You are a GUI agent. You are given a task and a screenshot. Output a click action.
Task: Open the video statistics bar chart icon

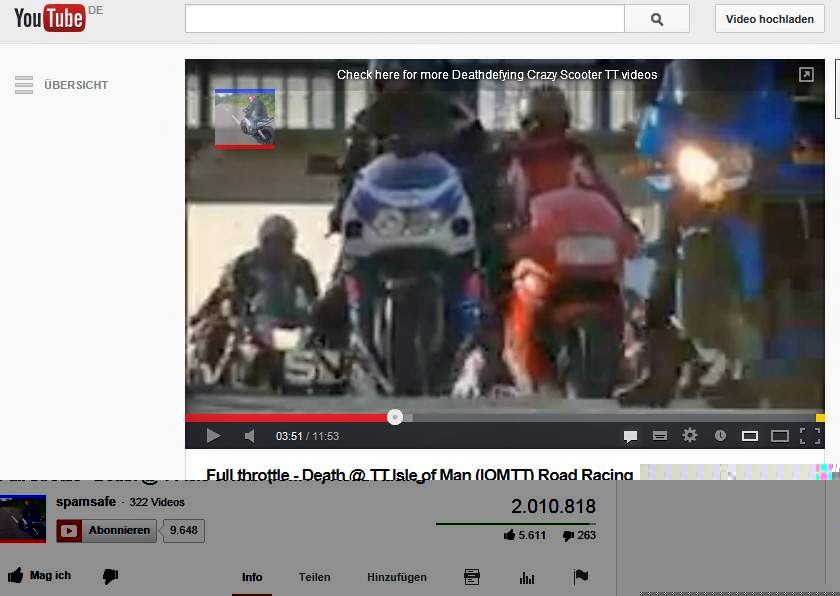pyautogui.click(x=527, y=577)
